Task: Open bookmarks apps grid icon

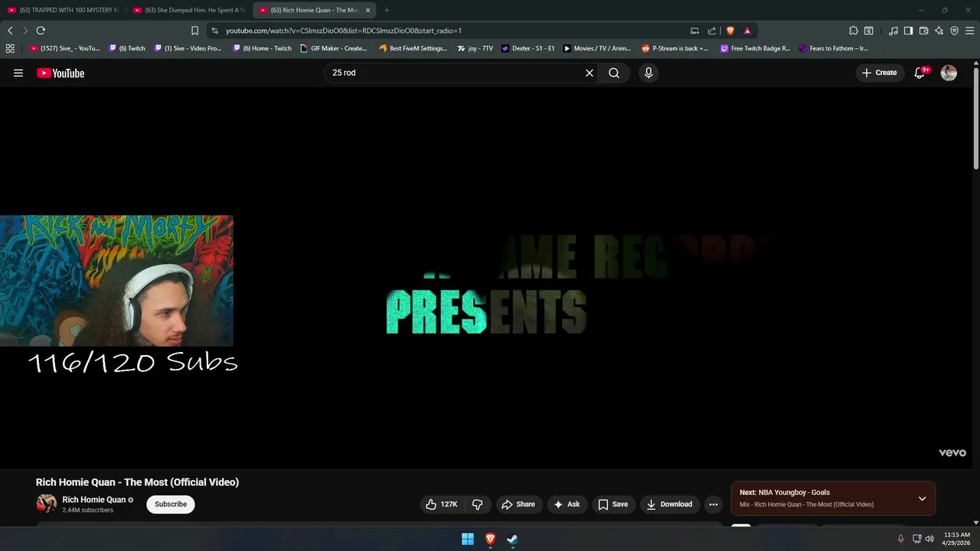Action: [x=10, y=48]
